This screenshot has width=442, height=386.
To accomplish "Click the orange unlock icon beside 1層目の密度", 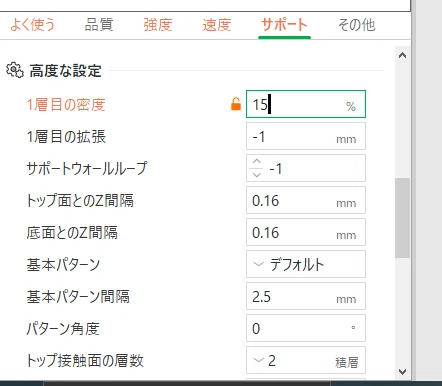I will 236,104.
